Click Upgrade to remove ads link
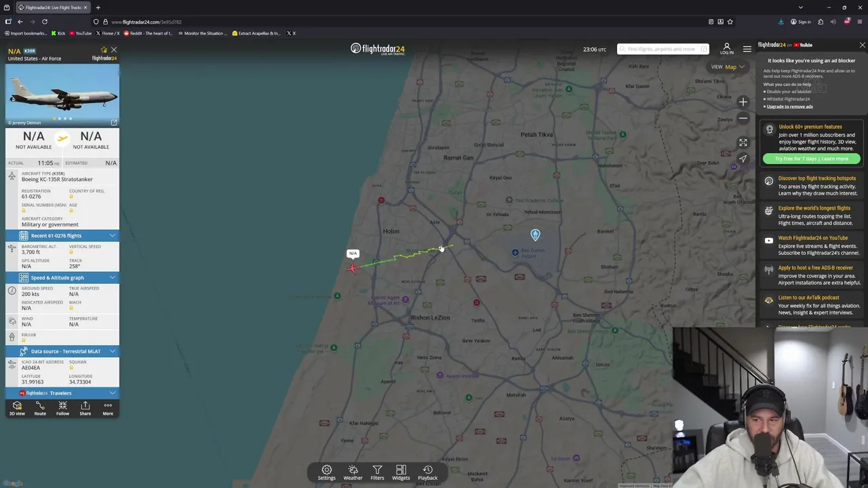This screenshot has width=868, height=488. coord(788,106)
